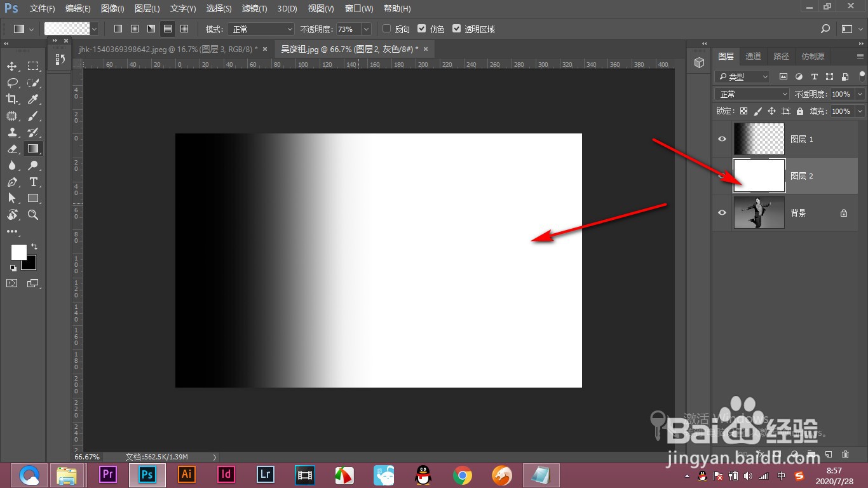Screen dimensions: 868x488
Task: Select the Rectangular Marquee tool
Action: pyautogui.click(x=33, y=66)
